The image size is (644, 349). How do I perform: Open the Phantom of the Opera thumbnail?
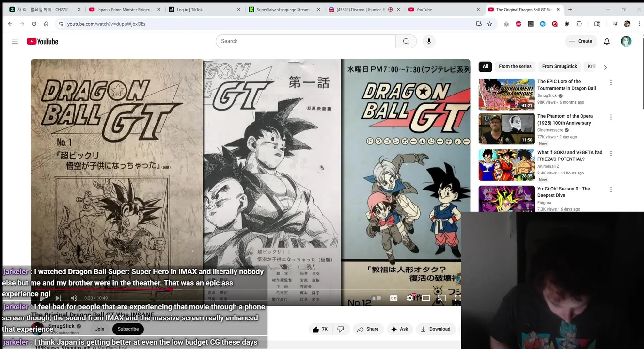[507, 129]
